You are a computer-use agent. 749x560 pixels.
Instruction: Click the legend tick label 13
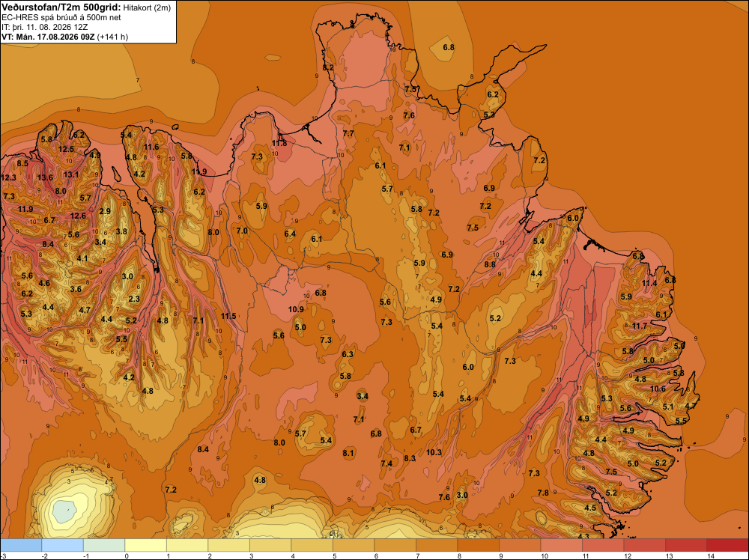pyautogui.click(x=669, y=556)
